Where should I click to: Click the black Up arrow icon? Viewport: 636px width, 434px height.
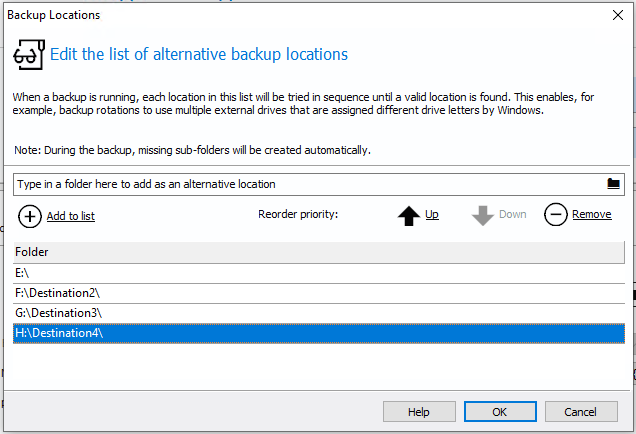point(409,215)
